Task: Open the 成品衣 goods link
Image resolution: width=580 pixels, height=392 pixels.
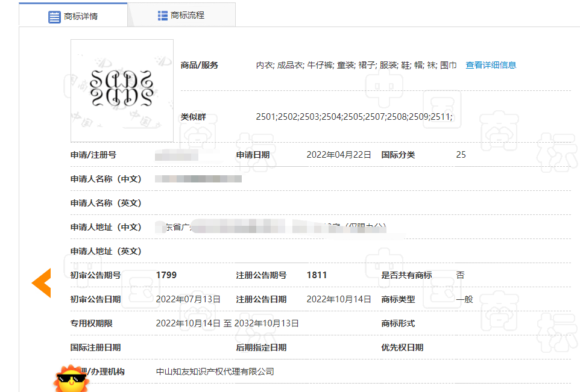Action: [291, 64]
